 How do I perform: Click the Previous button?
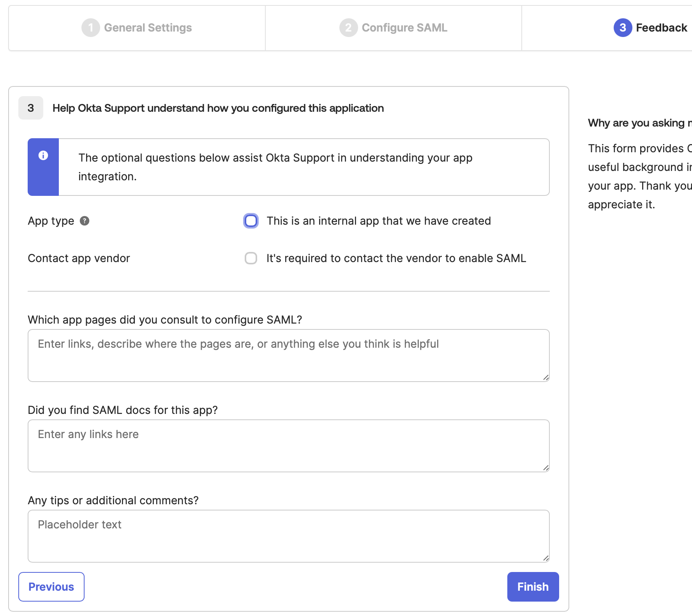pyautogui.click(x=51, y=587)
